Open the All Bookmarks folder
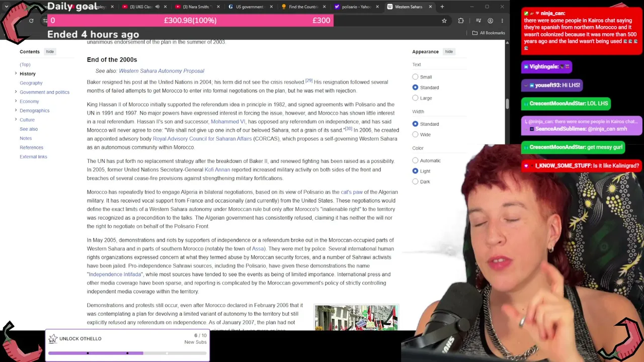Image resolution: width=644 pixels, height=362 pixels. coord(489,33)
